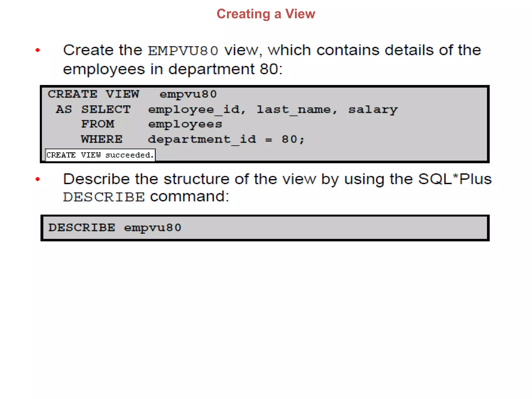
Task: Click the 'CREATE VIEW succeeded.' result box
Action: (x=100, y=155)
